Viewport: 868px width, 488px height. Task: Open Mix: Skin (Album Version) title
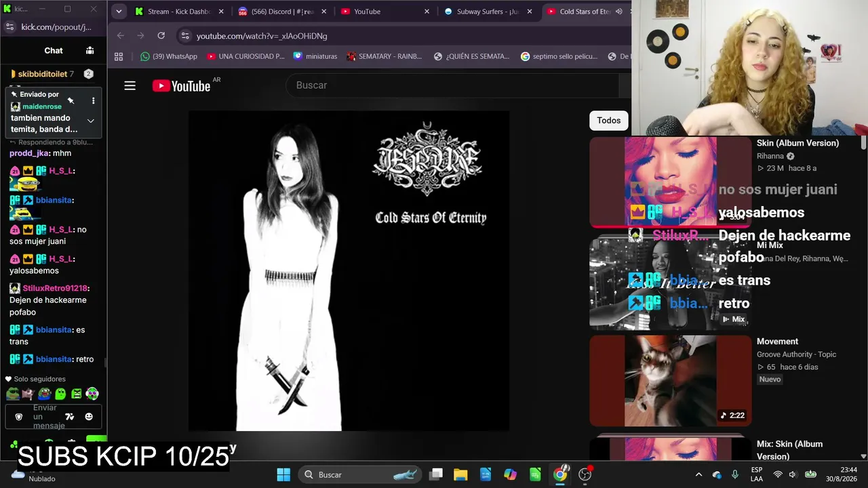tap(790, 450)
